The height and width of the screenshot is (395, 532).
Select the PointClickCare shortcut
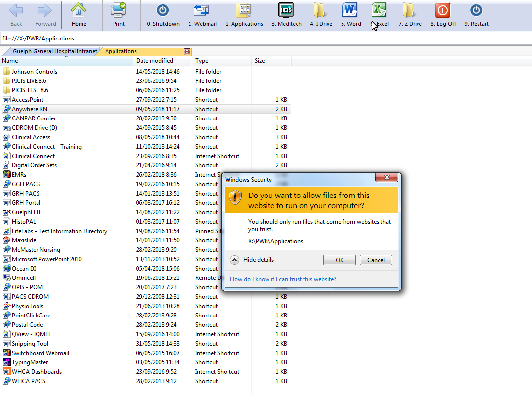click(31, 315)
